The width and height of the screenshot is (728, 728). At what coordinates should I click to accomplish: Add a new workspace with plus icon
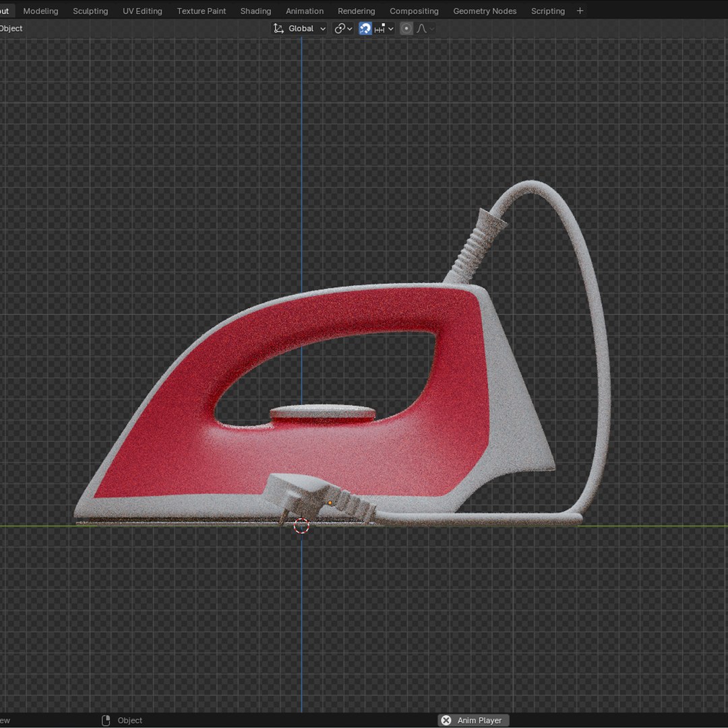click(x=580, y=11)
